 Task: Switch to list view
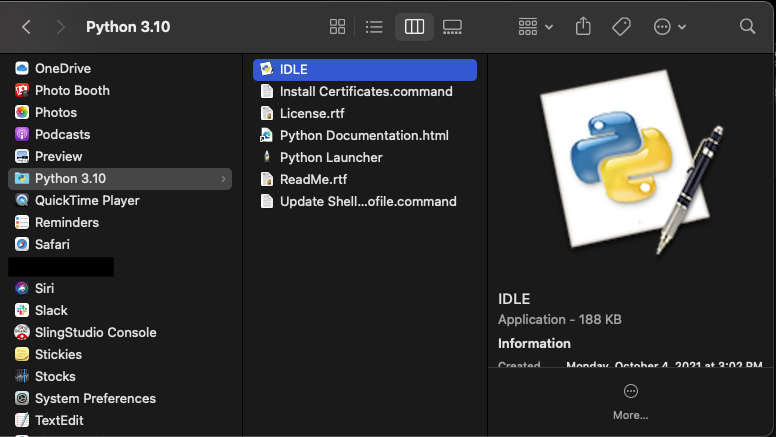(374, 27)
